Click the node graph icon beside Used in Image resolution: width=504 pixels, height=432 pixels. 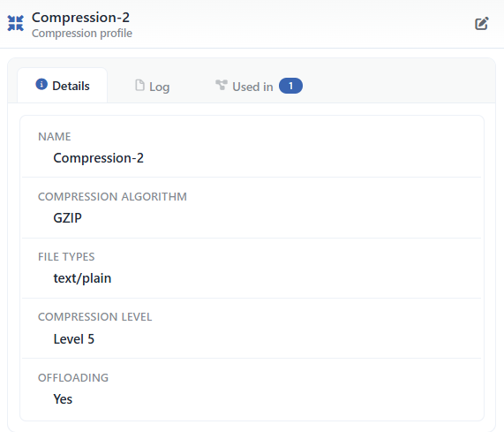[x=222, y=85]
